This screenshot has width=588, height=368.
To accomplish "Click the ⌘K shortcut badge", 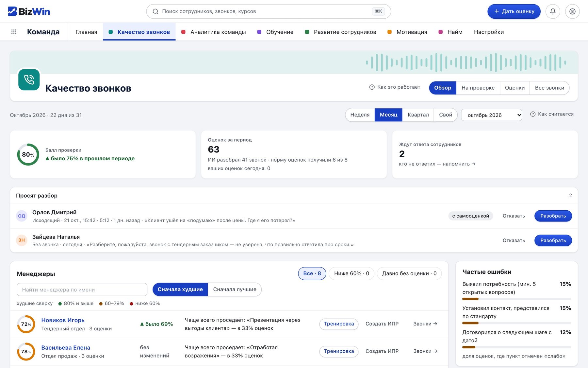I will (x=378, y=11).
